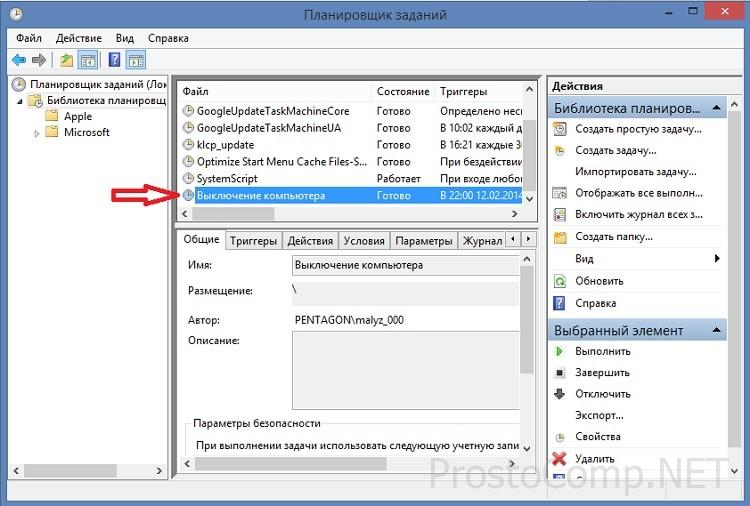Viewport: 750px width, 506px height.
Task: Select the GoogleUpdateTaskMachineUA task row
Action: tap(351, 128)
